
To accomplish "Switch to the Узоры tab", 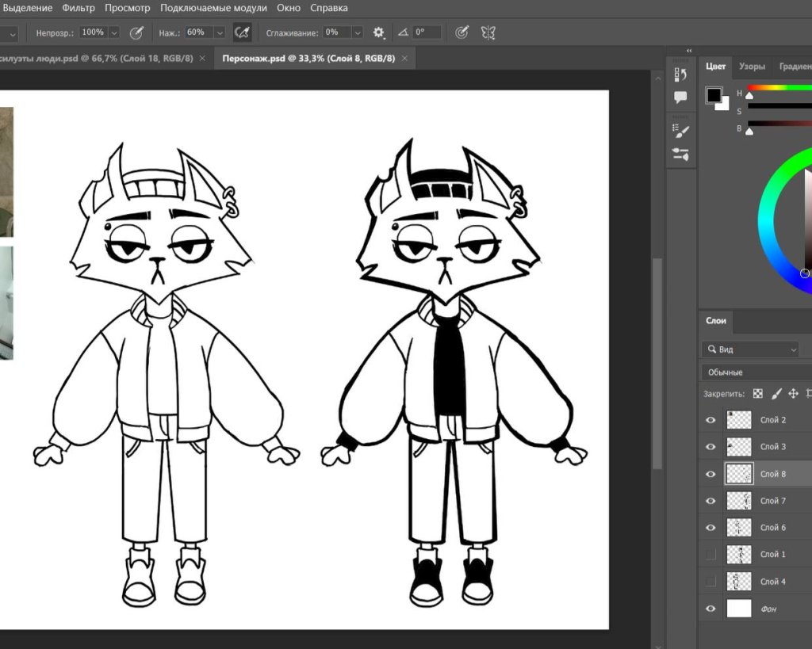I will [x=752, y=67].
